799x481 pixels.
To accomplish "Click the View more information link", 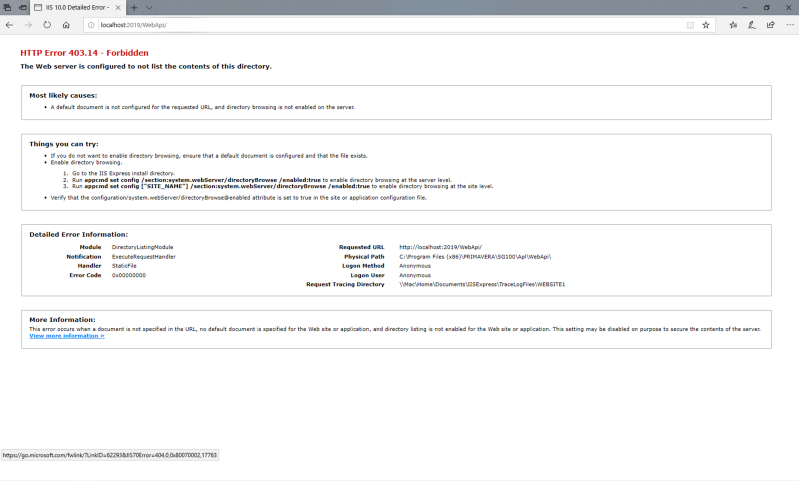I will tap(67, 336).
